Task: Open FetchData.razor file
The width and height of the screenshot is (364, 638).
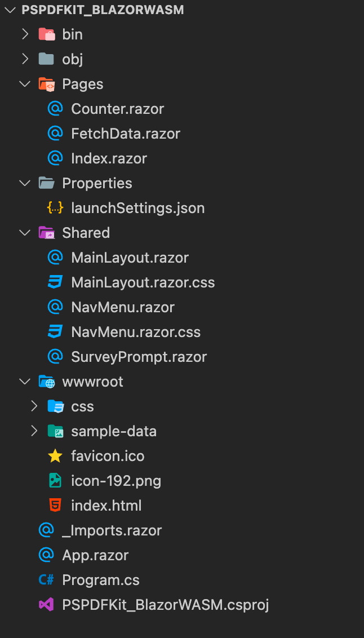Action: (125, 134)
